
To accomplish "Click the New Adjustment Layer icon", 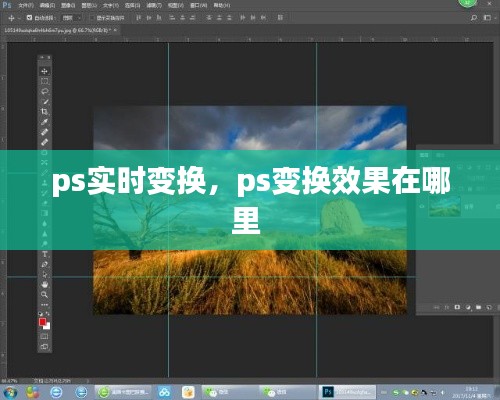I will click(468, 307).
